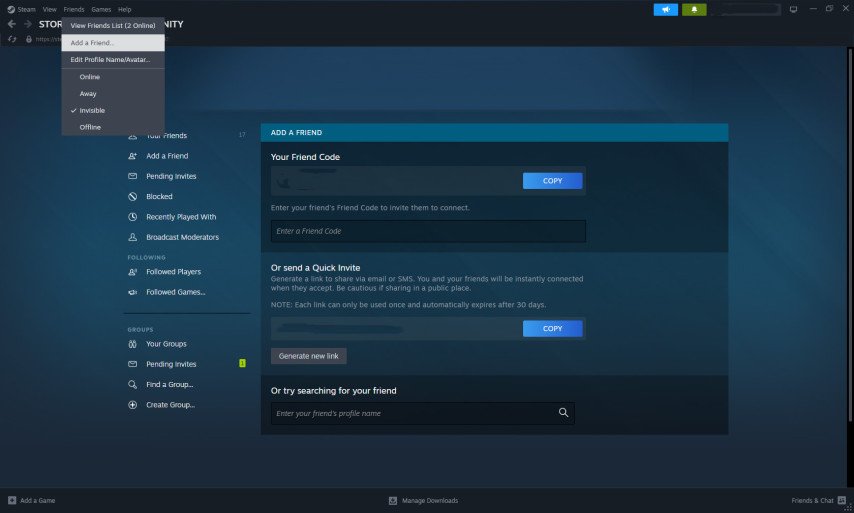
Task: Click the Friends & Chat icon
Action: 841,500
